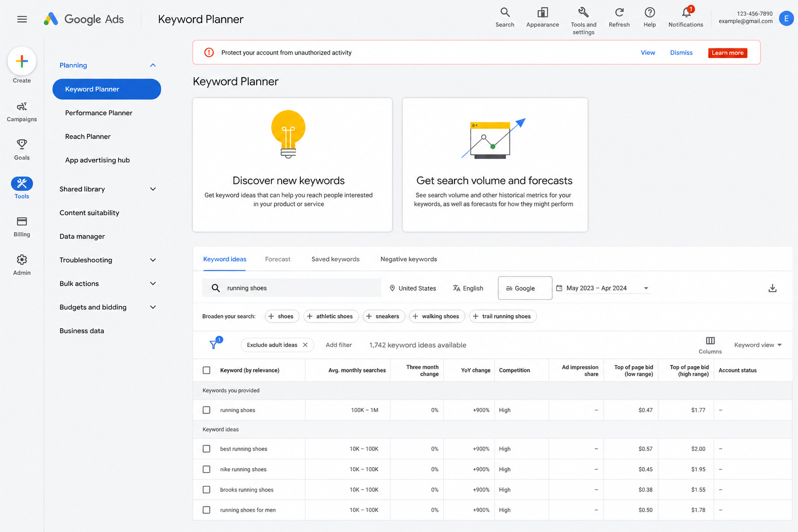The image size is (798, 532).
Task: Collapse the Planning section
Action: point(153,65)
